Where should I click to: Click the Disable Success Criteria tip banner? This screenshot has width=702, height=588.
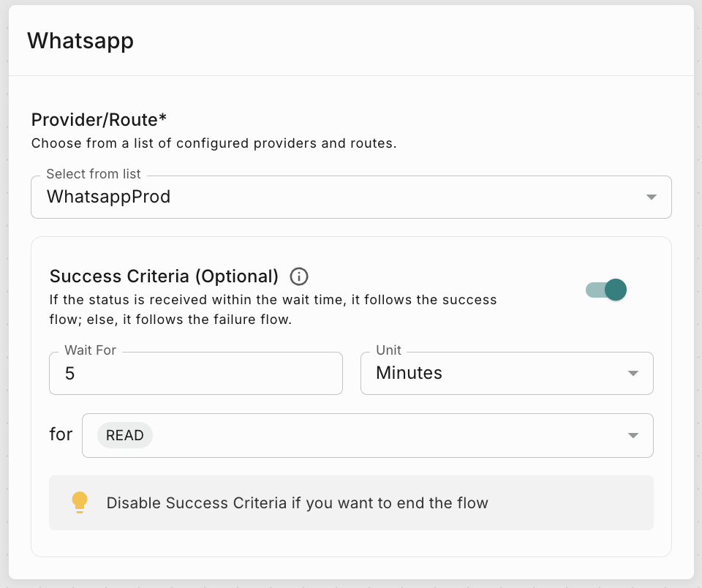coord(351,502)
